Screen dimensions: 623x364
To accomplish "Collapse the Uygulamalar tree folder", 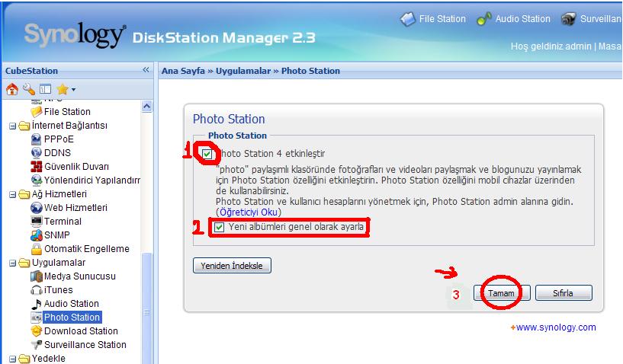I will [x=12, y=263].
